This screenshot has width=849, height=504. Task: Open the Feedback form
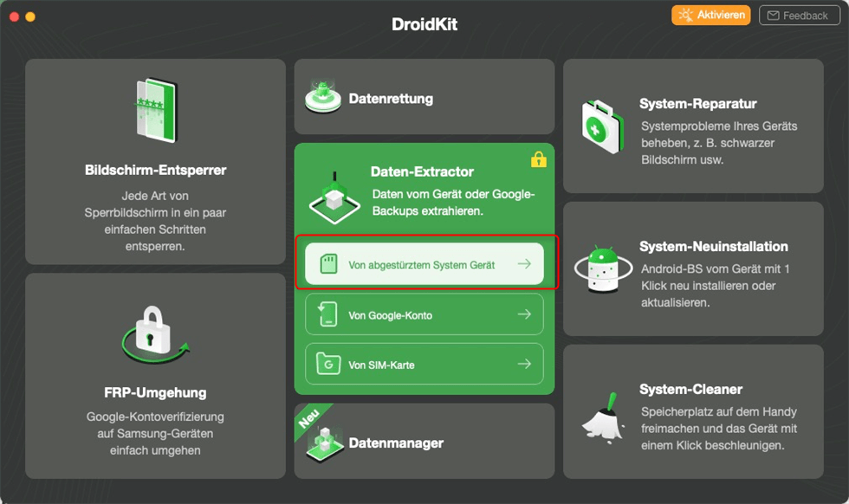[x=799, y=16]
